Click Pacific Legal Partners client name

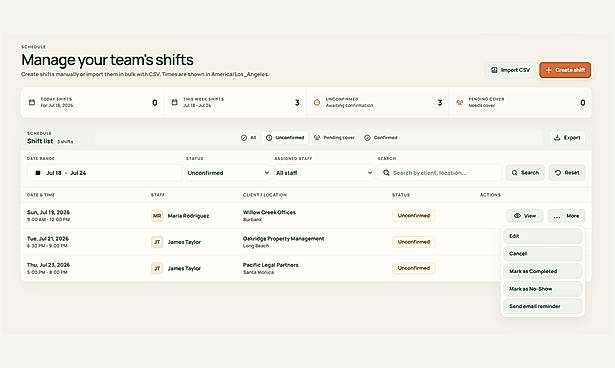[x=271, y=265]
